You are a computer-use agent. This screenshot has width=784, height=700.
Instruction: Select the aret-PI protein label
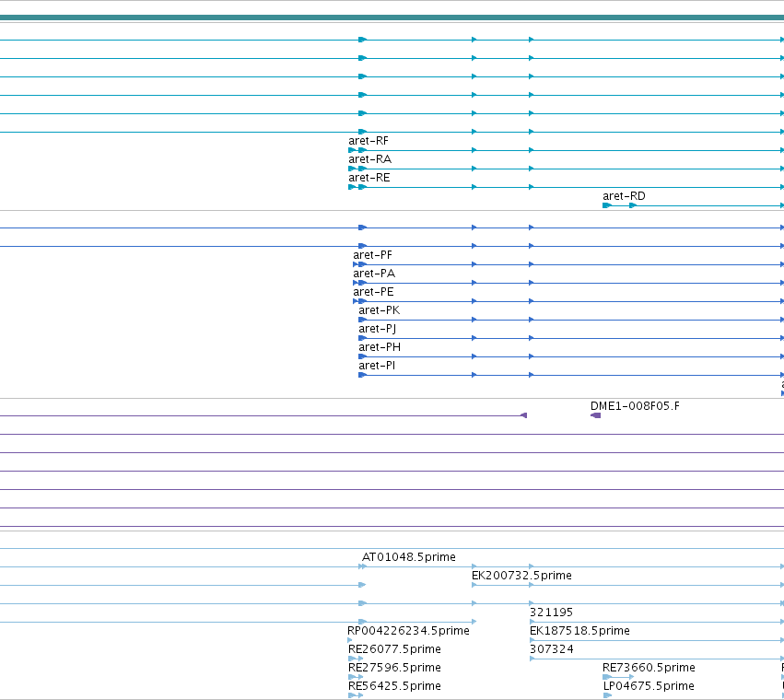pos(377,366)
